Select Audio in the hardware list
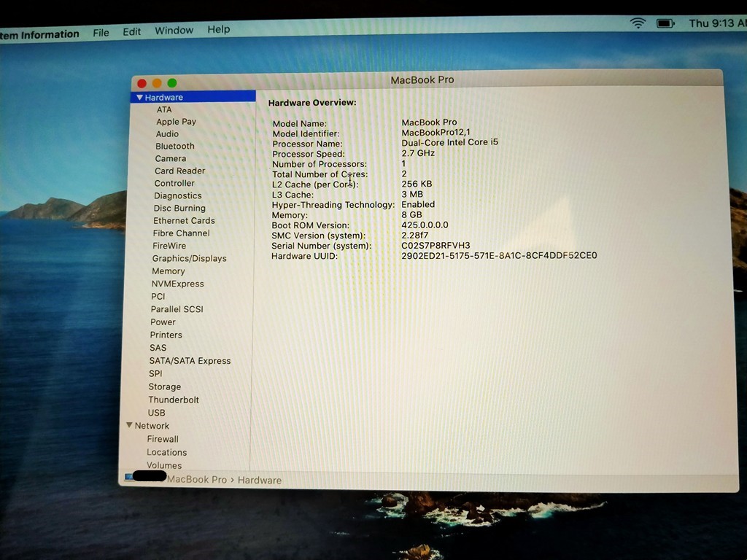The image size is (747, 560). pyautogui.click(x=167, y=134)
